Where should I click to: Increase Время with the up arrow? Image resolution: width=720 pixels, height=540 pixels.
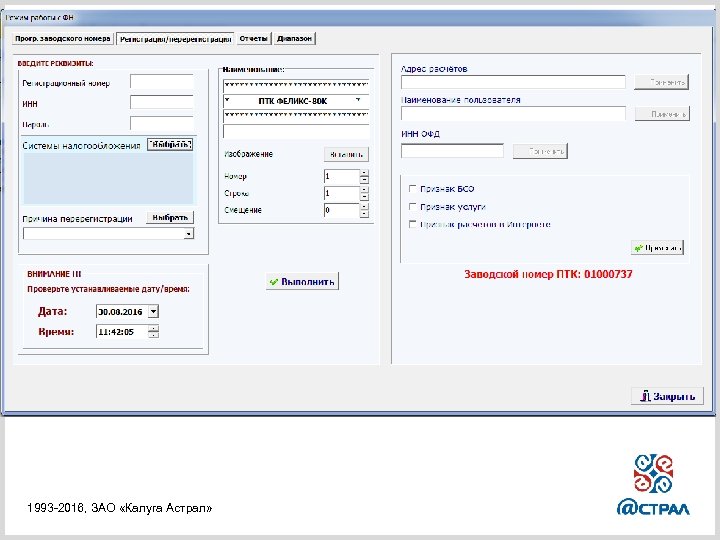pyautogui.click(x=153, y=328)
